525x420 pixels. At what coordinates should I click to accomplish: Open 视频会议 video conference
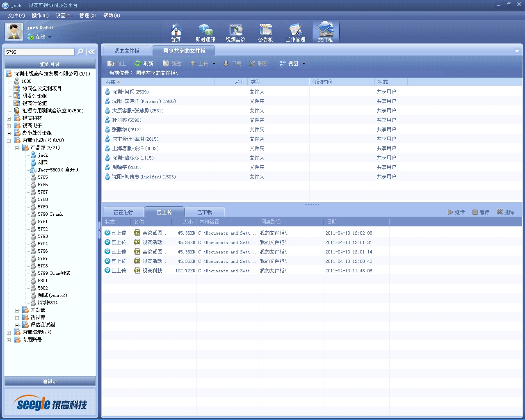235,32
